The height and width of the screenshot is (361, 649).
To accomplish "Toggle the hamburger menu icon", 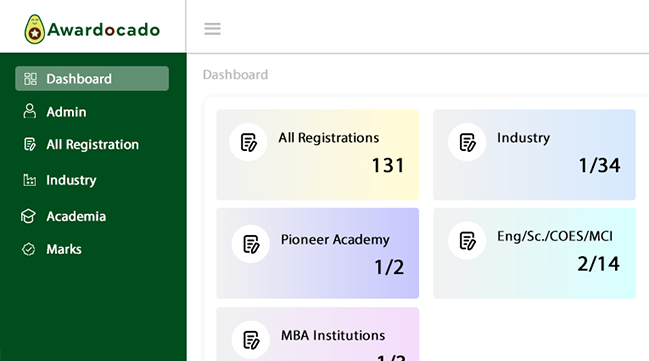I will click(212, 29).
